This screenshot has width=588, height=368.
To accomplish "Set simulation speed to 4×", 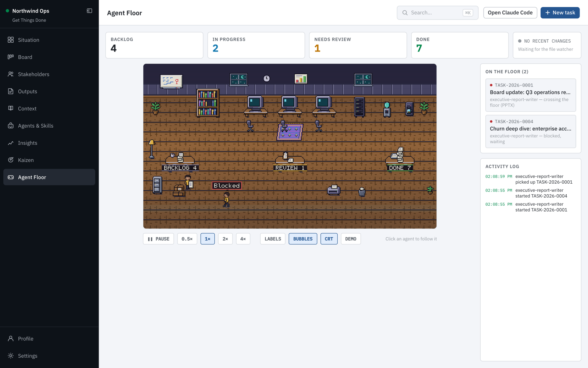I will pyautogui.click(x=243, y=239).
